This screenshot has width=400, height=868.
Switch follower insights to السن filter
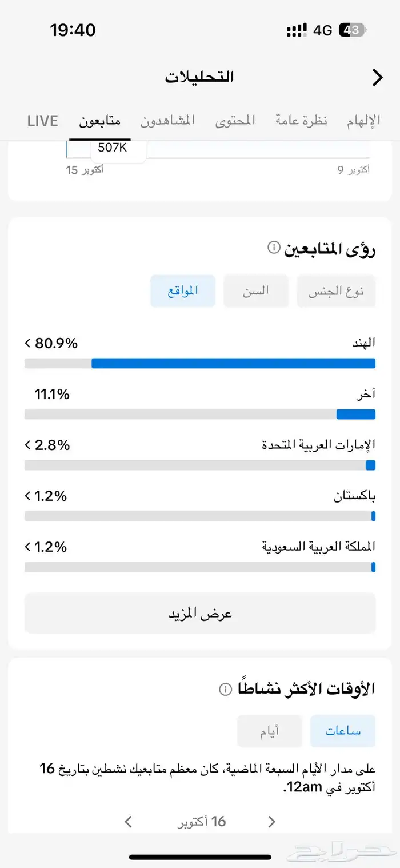tap(256, 290)
